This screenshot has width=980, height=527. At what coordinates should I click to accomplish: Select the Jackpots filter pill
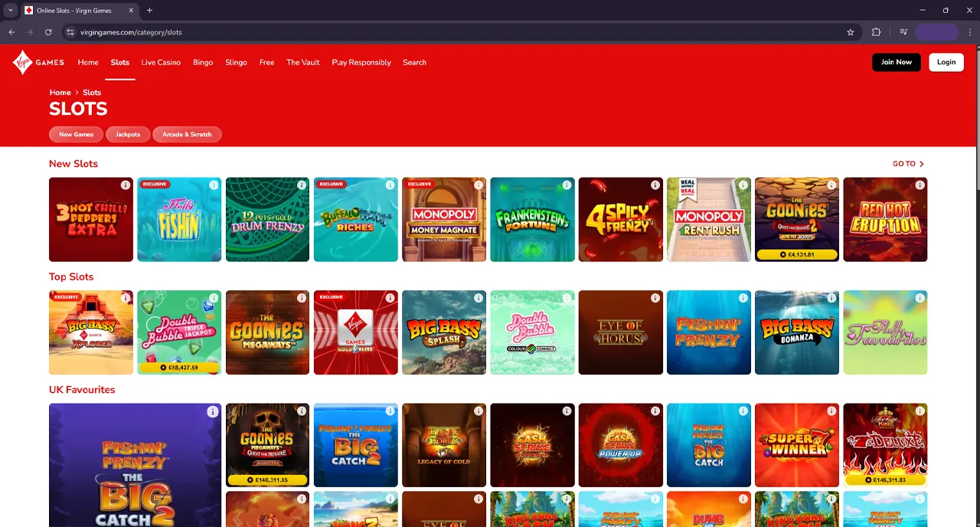[128, 134]
